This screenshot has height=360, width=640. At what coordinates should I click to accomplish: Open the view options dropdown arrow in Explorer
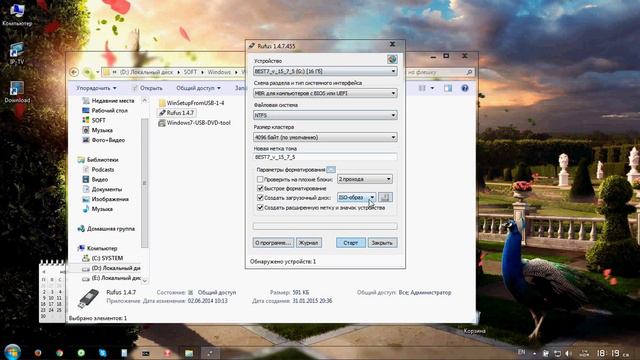(432, 88)
